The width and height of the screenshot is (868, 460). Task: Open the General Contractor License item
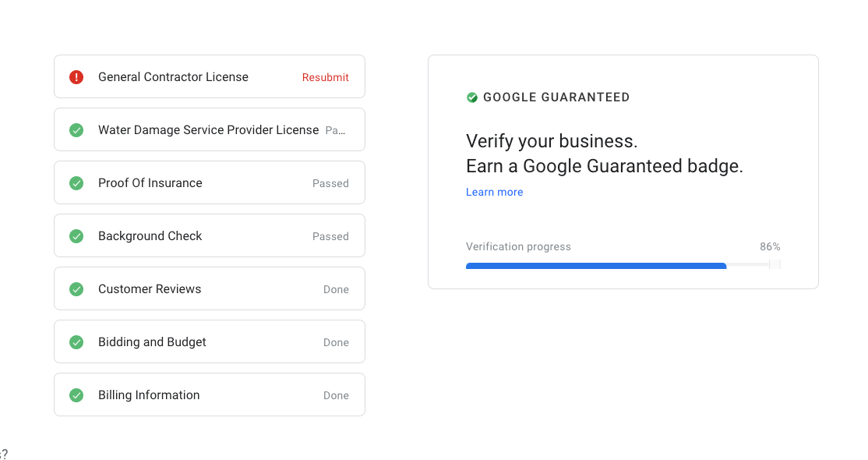tap(210, 76)
